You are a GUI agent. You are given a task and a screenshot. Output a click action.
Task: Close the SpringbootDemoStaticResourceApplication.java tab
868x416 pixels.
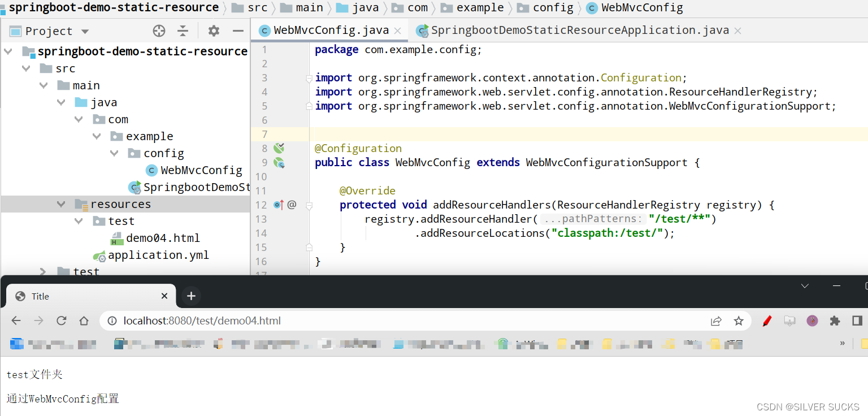[x=737, y=31]
